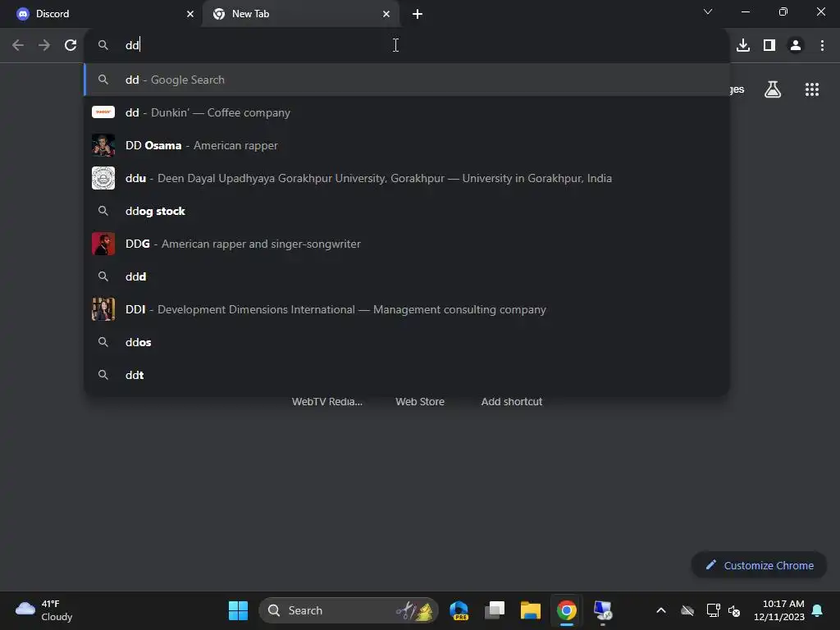Click the DDG photo thumbnail

click(x=103, y=244)
